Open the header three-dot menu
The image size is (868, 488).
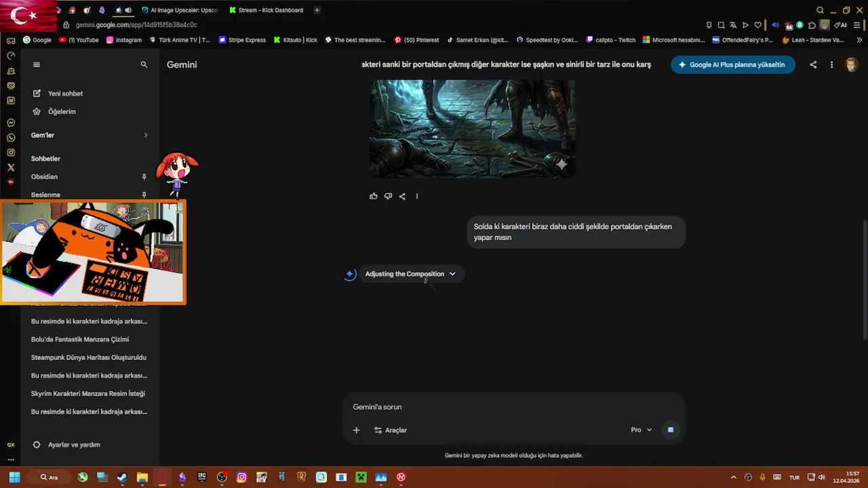831,64
